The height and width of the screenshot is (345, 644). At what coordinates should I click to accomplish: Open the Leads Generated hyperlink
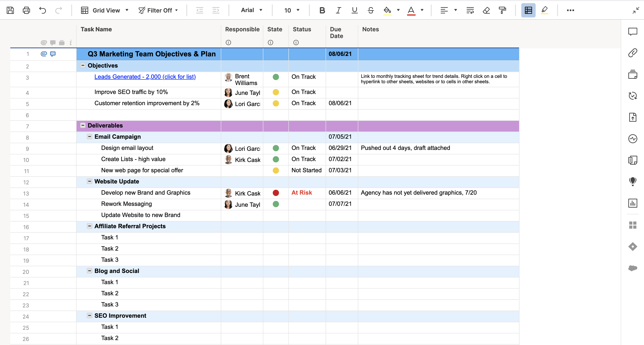(145, 77)
